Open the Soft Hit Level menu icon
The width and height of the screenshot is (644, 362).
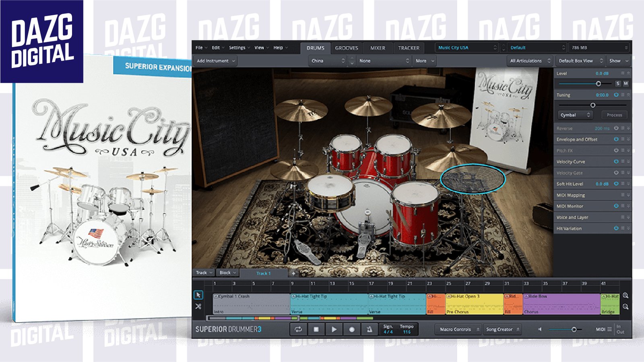pos(623,184)
